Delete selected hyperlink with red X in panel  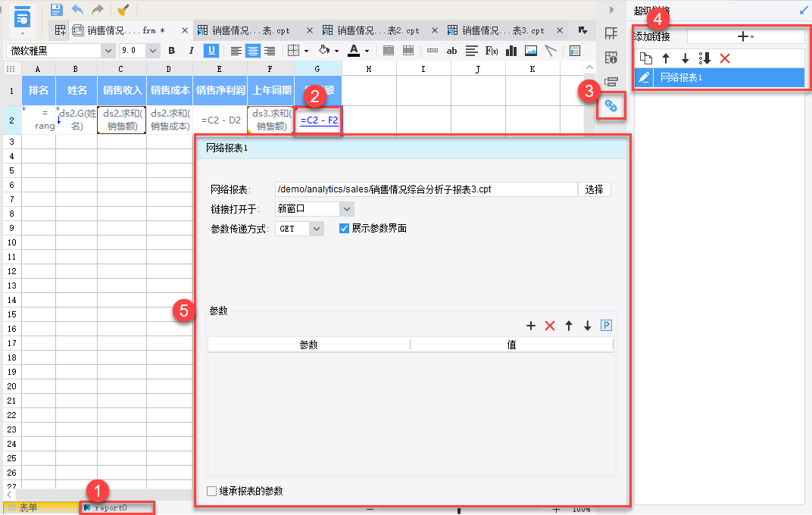pos(724,58)
